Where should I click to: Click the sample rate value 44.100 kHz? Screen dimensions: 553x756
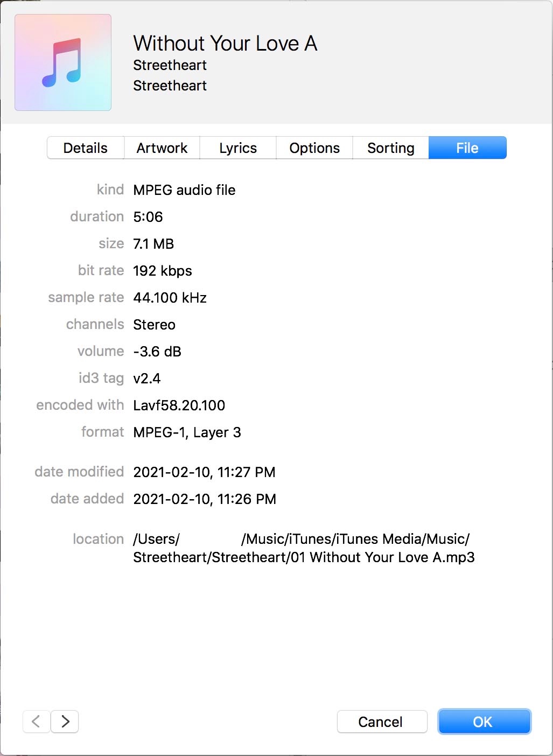pos(170,298)
